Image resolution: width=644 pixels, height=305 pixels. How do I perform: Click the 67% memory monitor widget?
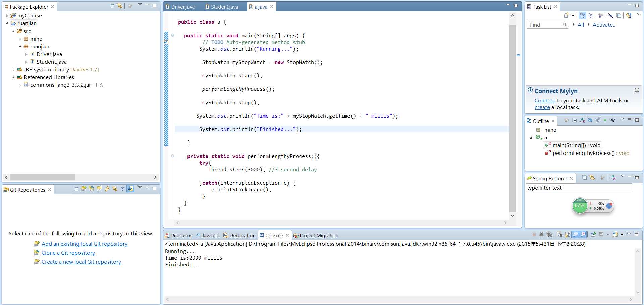[x=580, y=206]
